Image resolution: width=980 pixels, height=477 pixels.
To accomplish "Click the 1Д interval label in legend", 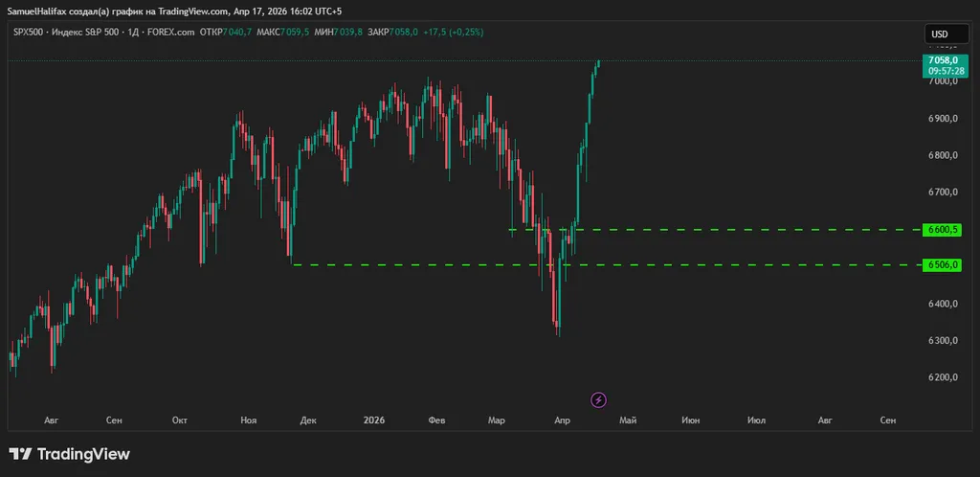I will 134,33.
